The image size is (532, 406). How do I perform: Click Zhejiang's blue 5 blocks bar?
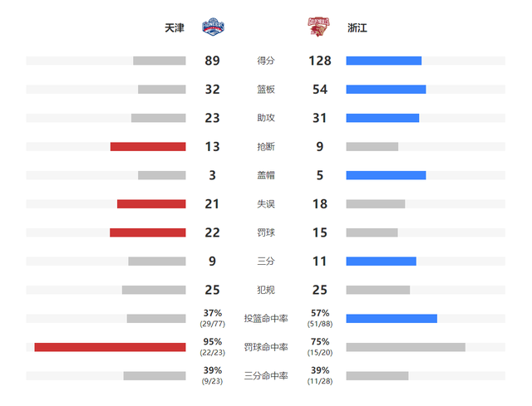[386, 175]
